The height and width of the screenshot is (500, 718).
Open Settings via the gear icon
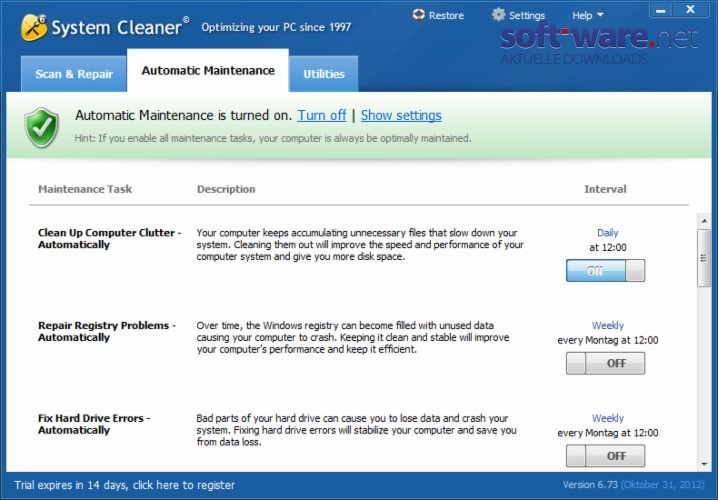498,15
